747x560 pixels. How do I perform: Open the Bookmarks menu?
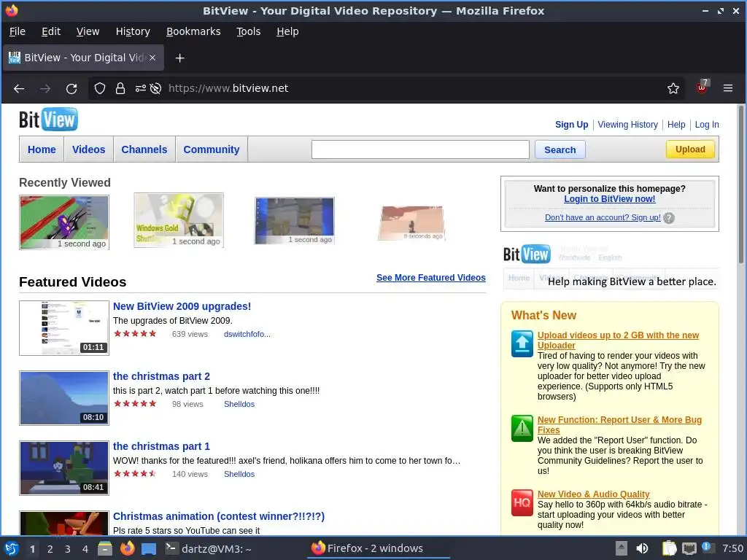[x=193, y=31]
